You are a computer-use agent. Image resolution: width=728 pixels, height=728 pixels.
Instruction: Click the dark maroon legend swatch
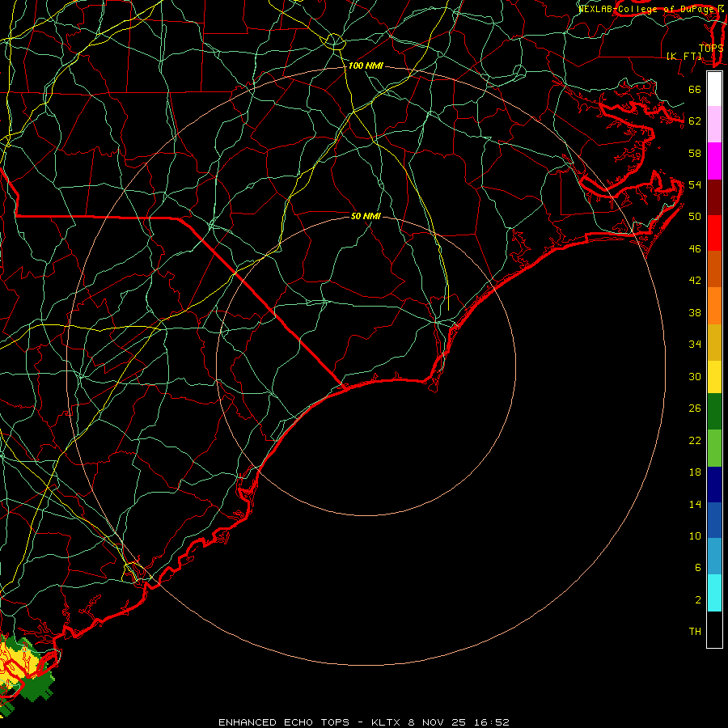(x=714, y=197)
